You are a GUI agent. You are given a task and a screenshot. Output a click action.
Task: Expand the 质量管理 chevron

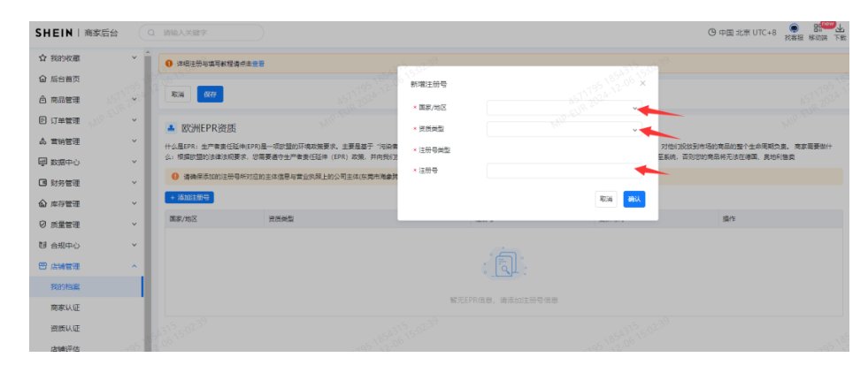(134, 224)
